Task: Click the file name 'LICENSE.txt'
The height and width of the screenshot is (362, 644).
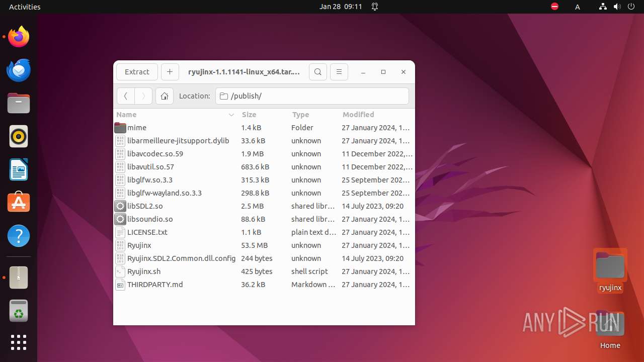Action: tap(147, 232)
